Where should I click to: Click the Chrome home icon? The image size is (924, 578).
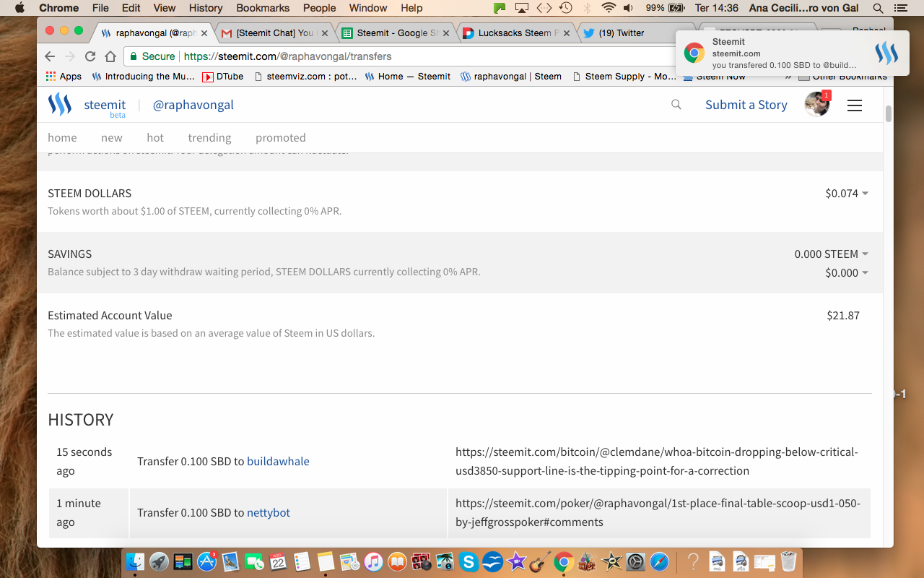tap(110, 56)
